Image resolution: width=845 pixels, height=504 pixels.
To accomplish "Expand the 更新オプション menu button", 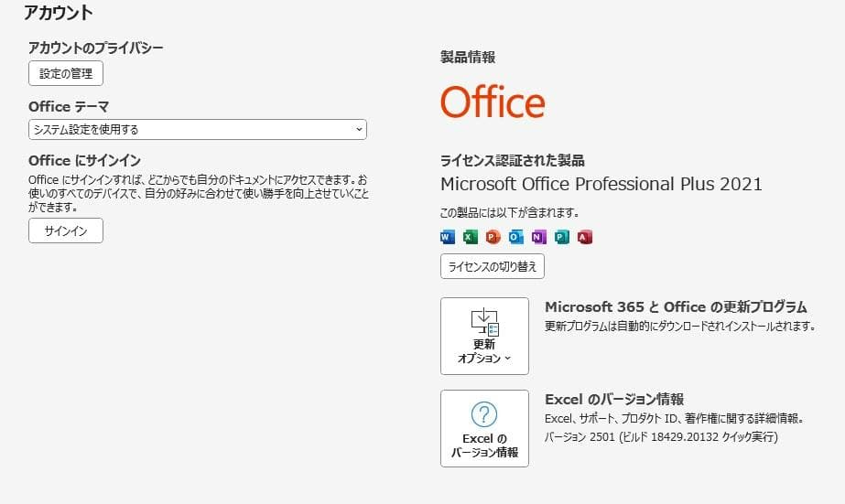I will [484, 336].
